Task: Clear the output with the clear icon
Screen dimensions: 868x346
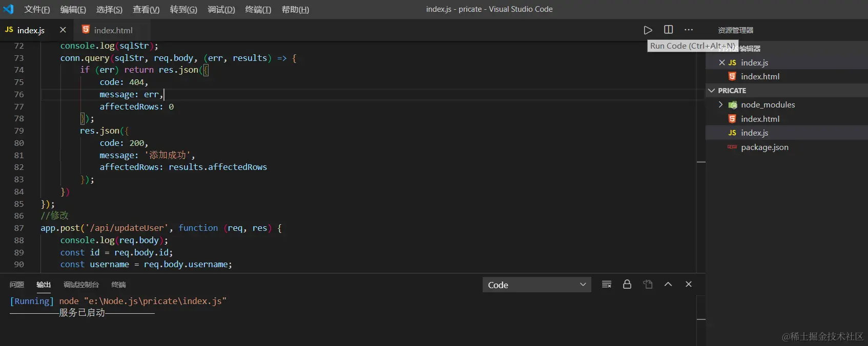Action: (x=606, y=284)
